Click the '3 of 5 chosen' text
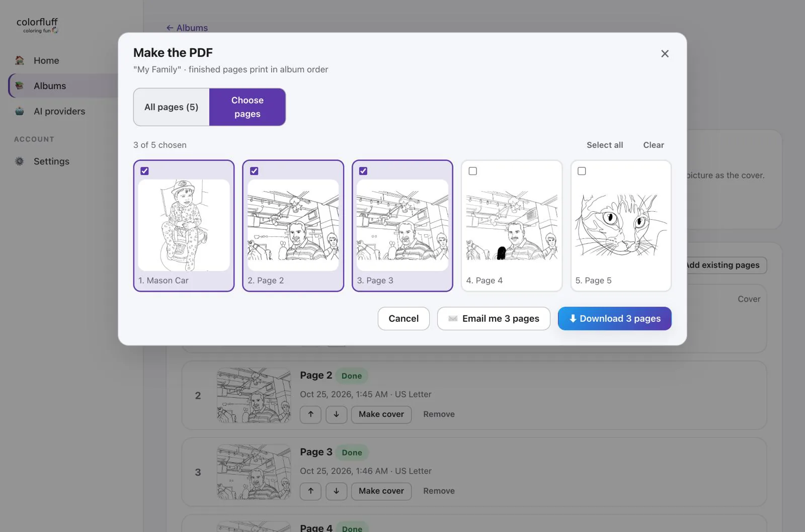 [160, 145]
